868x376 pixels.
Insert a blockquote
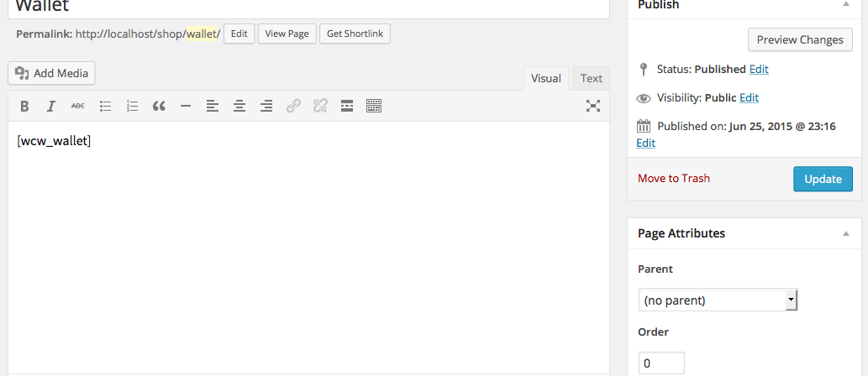click(159, 106)
